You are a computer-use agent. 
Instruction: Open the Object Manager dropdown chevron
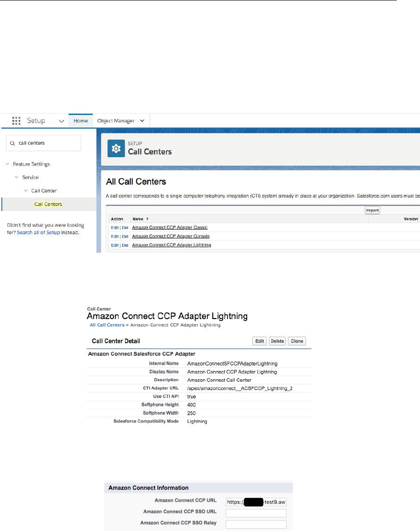click(142, 121)
